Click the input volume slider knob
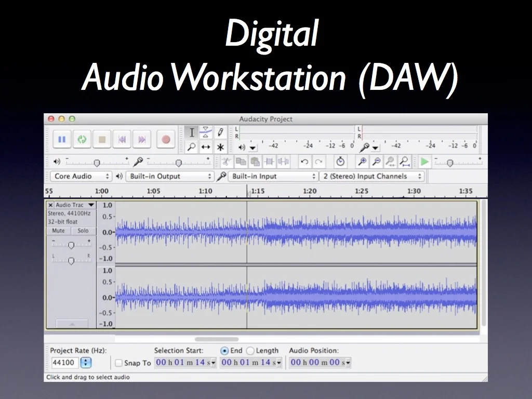 point(179,163)
